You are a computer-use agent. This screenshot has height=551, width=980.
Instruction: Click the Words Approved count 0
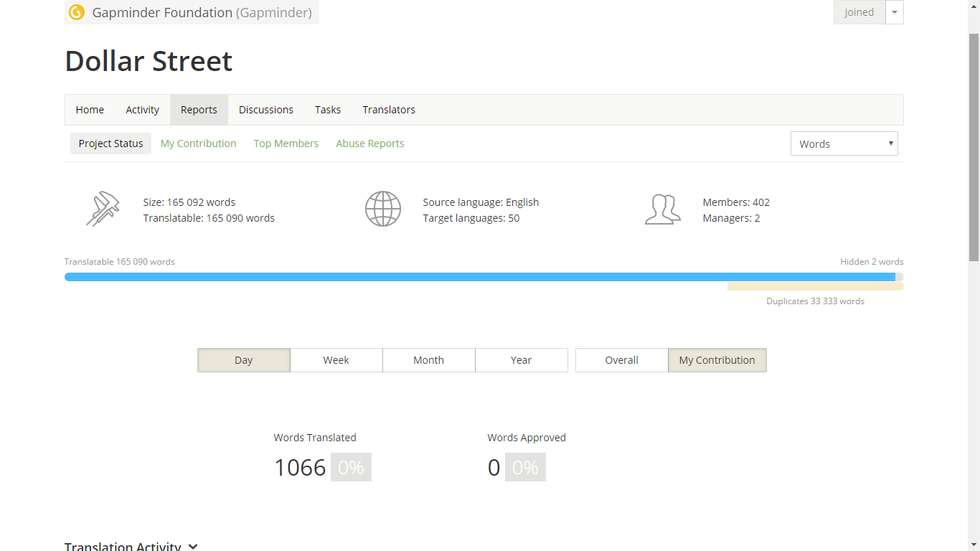tap(494, 467)
